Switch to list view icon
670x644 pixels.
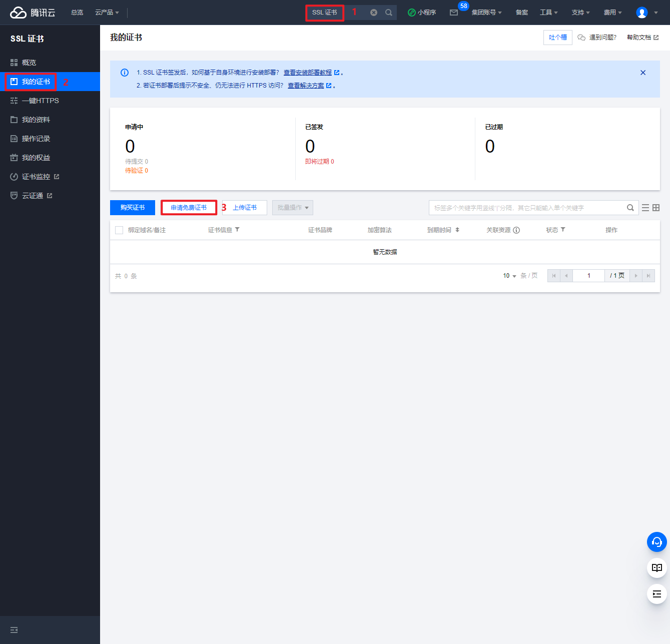point(645,208)
